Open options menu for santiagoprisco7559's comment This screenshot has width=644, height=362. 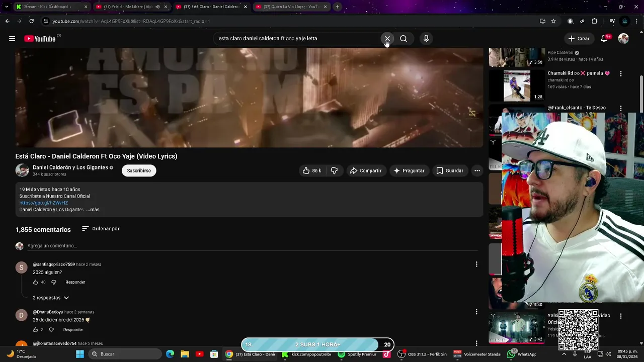coord(476,264)
